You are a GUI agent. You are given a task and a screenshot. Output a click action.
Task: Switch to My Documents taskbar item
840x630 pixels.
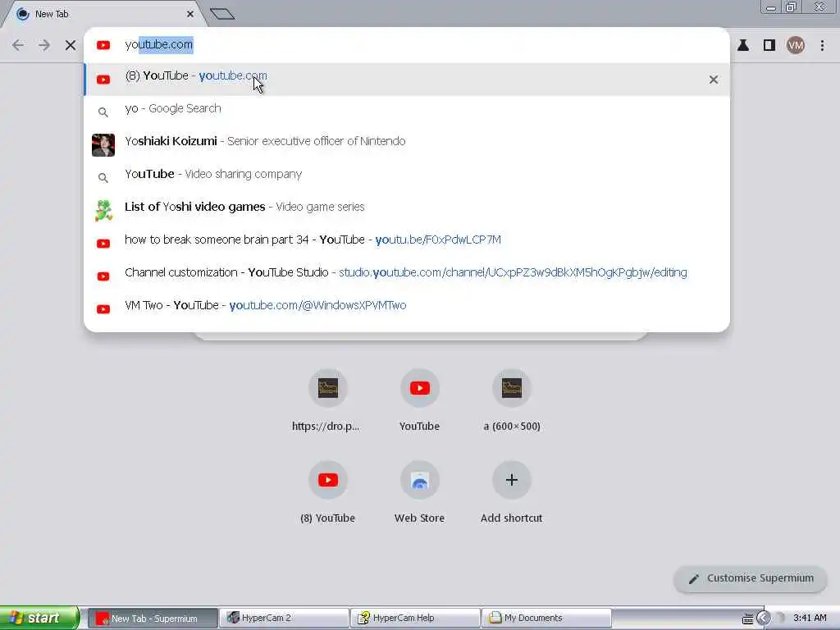click(x=546, y=619)
